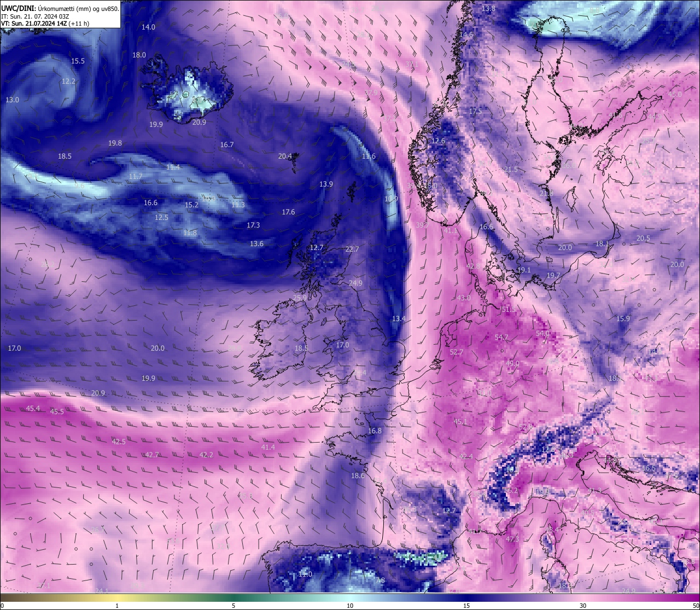Click the 54.7 value over Germany
The height and width of the screenshot is (610, 700).
click(501, 338)
